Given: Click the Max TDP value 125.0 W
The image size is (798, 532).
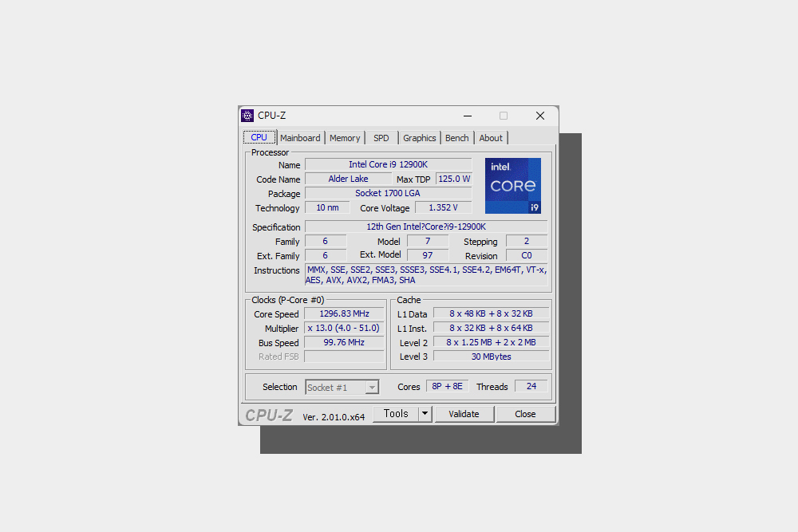Looking at the screenshot, I should click(454, 179).
